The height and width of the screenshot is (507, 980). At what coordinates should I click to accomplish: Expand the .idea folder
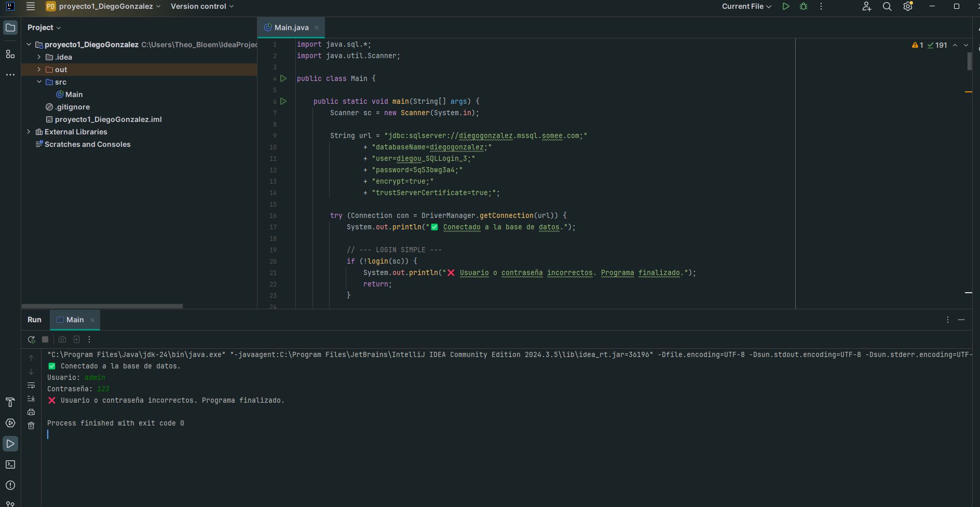(x=39, y=57)
